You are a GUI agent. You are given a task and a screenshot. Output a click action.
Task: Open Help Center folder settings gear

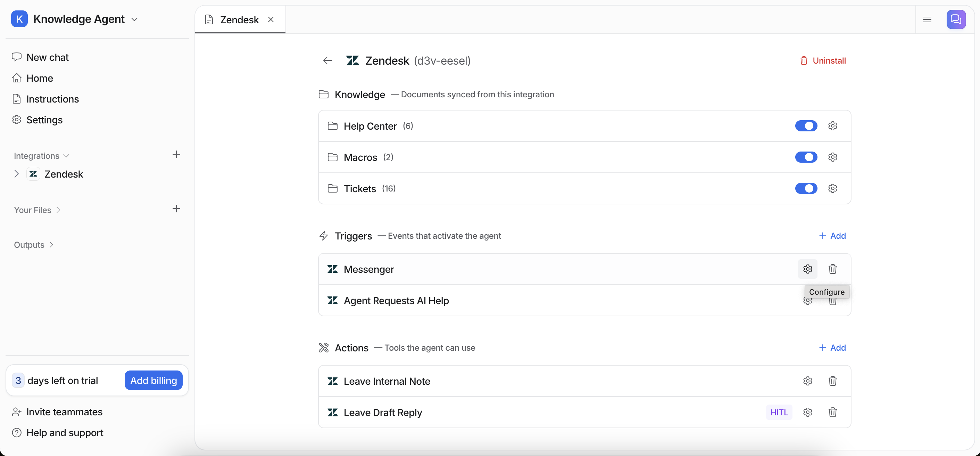(832, 126)
